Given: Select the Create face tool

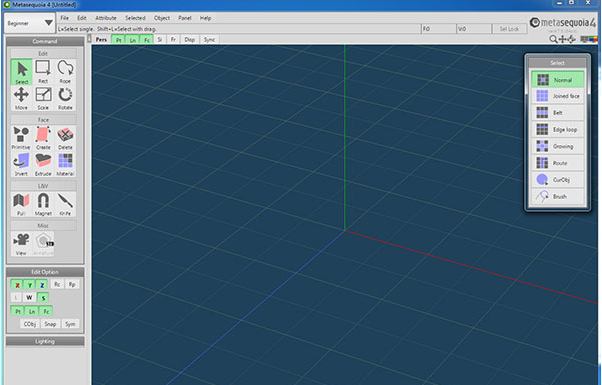Looking at the screenshot, I should point(43,138).
